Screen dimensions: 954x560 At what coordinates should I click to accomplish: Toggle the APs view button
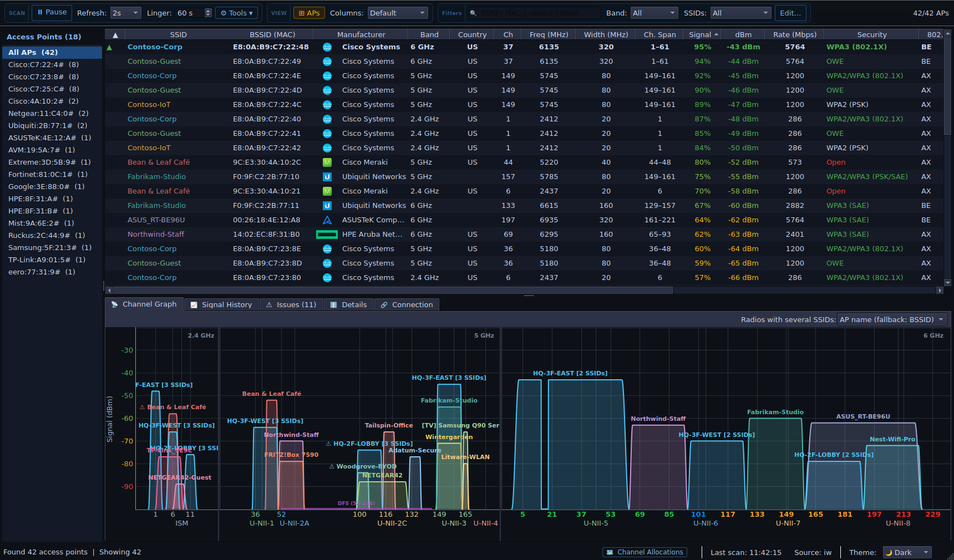pyautogui.click(x=309, y=13)
